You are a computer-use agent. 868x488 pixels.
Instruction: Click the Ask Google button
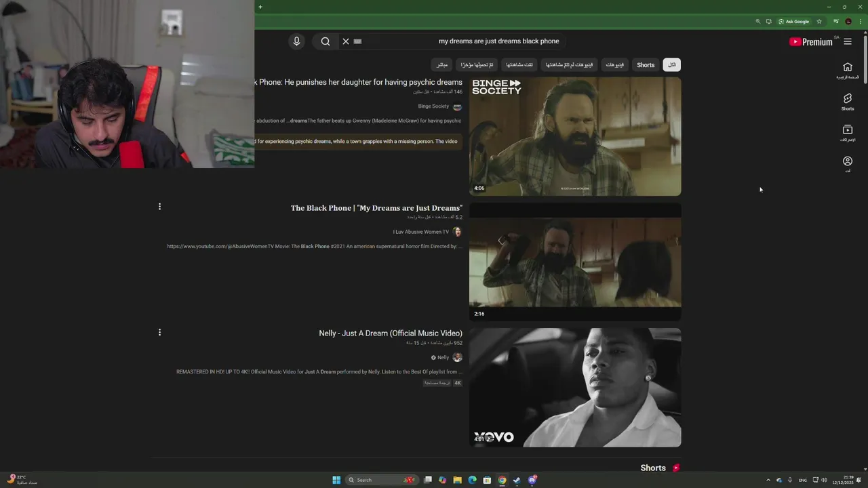click(793, 22)
